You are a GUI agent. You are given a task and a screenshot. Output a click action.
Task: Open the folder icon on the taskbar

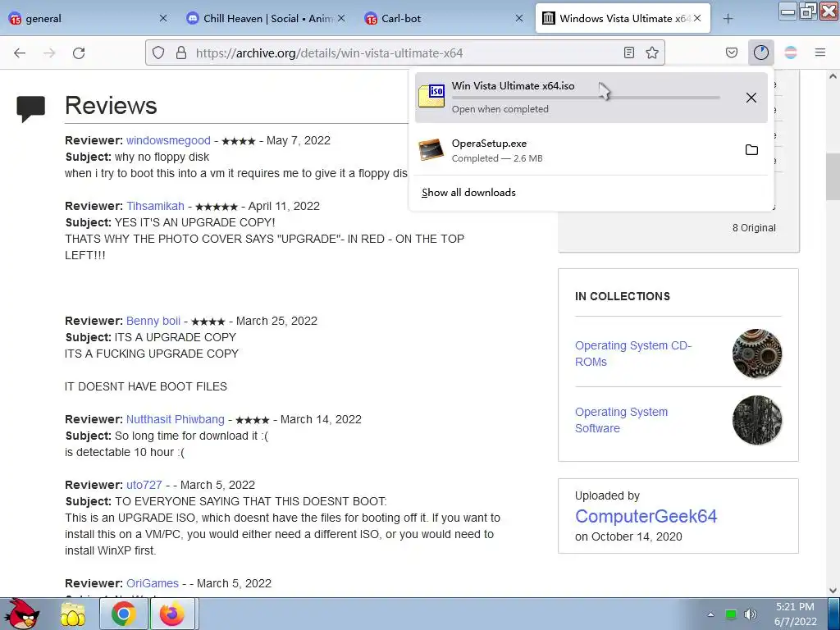(73, 614)
